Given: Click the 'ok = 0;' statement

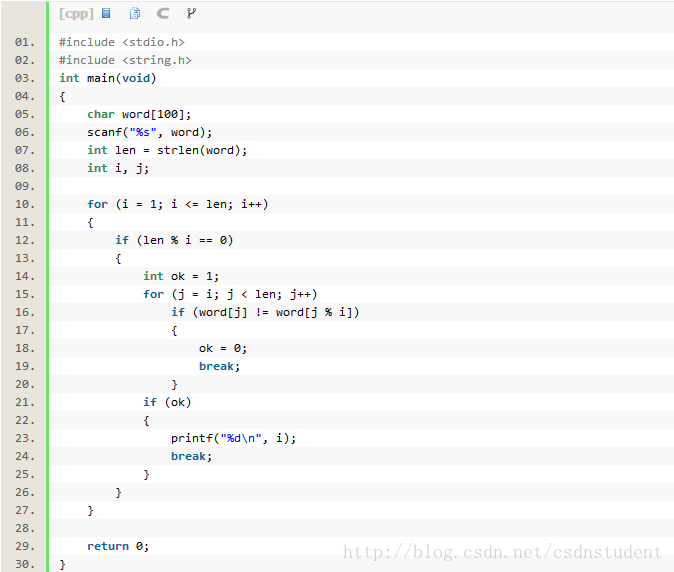Looking at the screenshot, I should click(x=223, y=349).
